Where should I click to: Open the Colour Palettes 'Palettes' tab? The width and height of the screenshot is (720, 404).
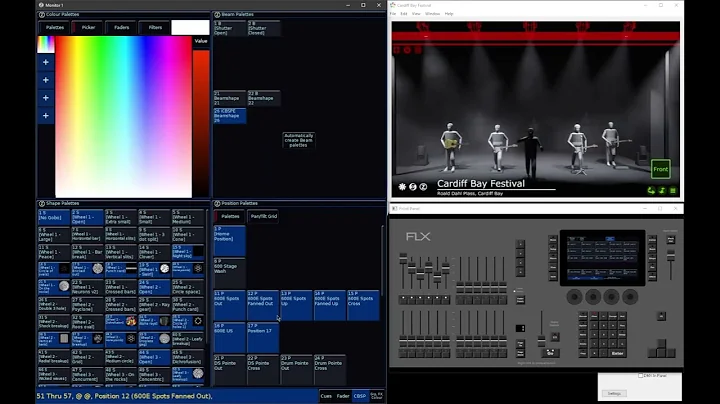click(55, 28)
